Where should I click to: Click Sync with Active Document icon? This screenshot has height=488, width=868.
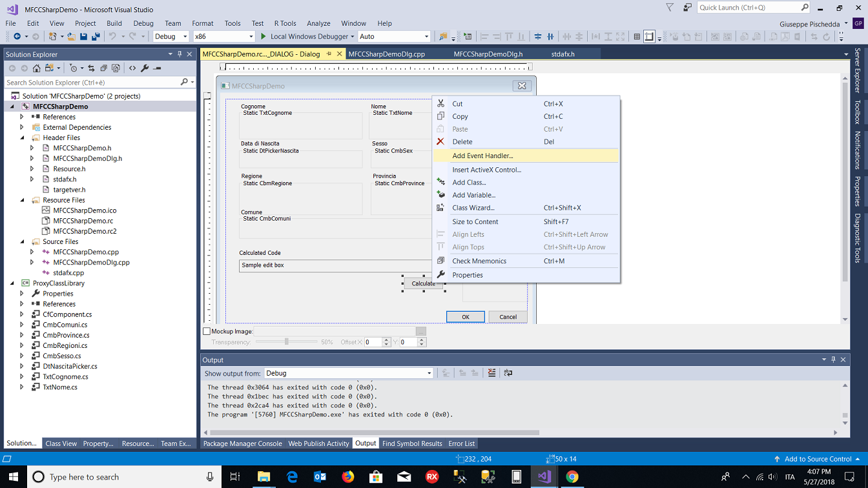(92, 68)
